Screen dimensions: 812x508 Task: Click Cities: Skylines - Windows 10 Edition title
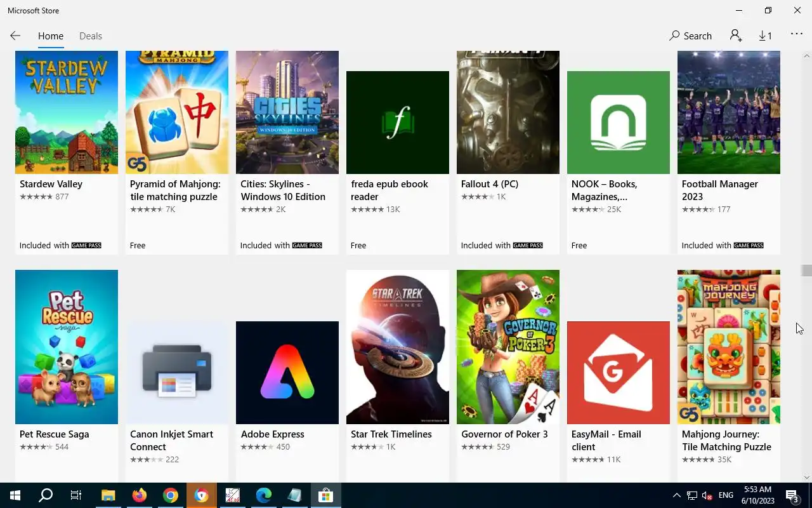pyautogui.click(x=283, y=190)
